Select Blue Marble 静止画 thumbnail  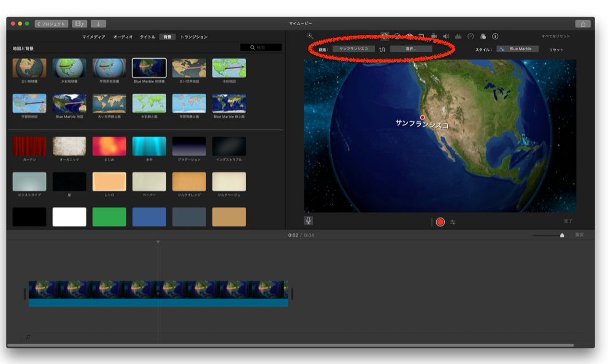pos(229,104)
